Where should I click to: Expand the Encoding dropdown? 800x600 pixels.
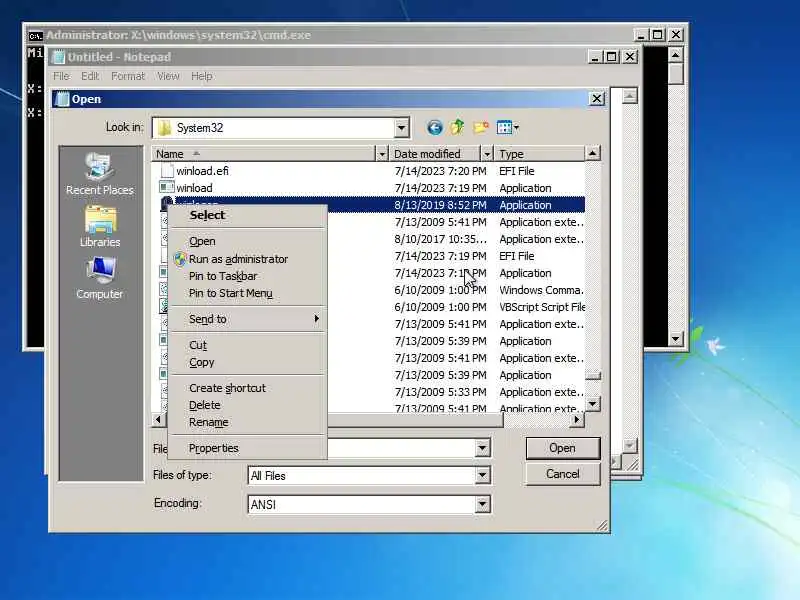482,505
